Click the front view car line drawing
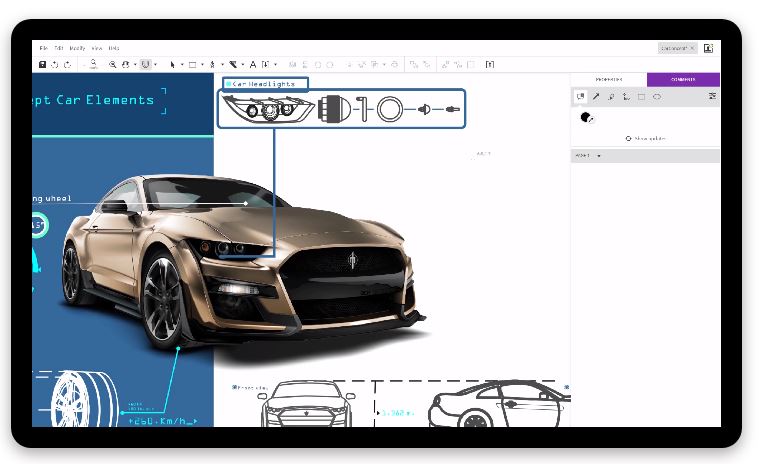Viewport: 759px width, 464px height. click(306, 404)
